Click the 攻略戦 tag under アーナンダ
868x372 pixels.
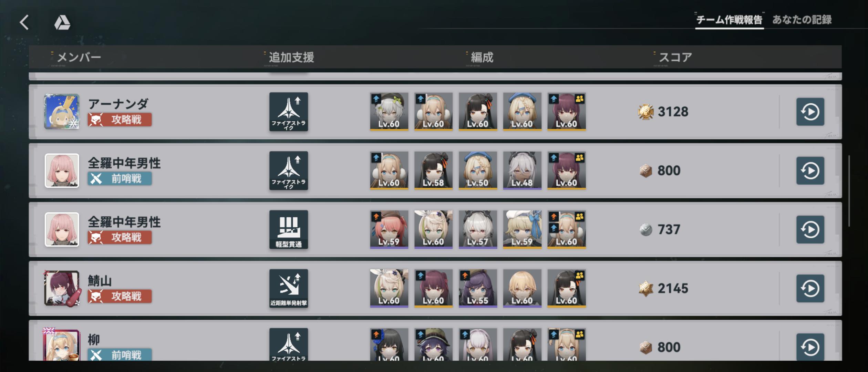[120, 120]
